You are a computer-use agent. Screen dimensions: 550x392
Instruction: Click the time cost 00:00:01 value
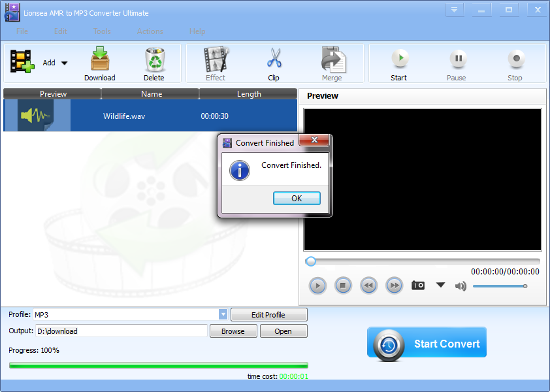tap(294, 376)
